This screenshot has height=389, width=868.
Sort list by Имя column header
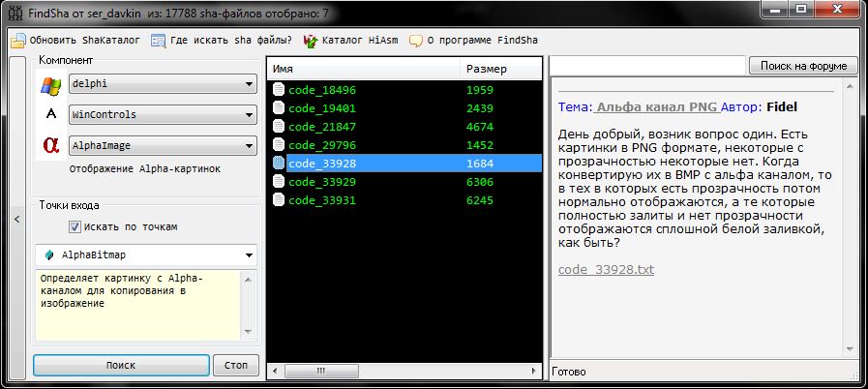pyautogui.click(x=363, y=70)
